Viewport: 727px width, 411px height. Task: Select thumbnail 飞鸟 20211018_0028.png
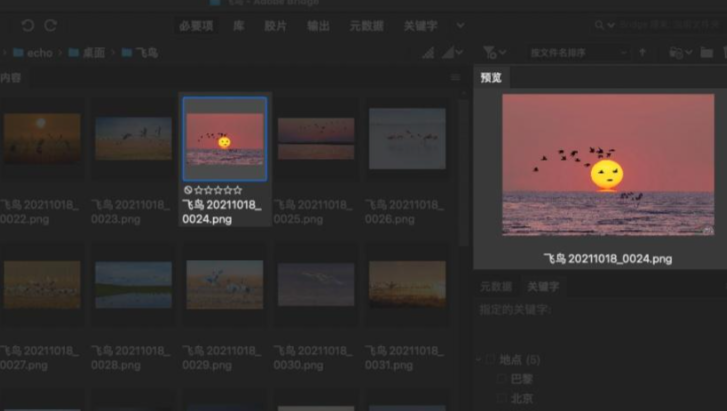pyautogui.click(x=134, y=284)
